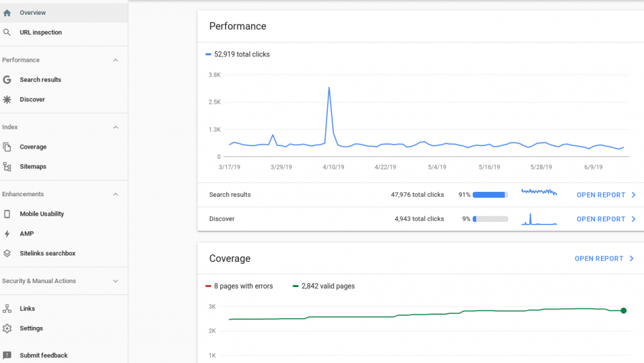Click the Search results 91% progress bar
This screenshot has height=363, width=644.
[490, 195]
